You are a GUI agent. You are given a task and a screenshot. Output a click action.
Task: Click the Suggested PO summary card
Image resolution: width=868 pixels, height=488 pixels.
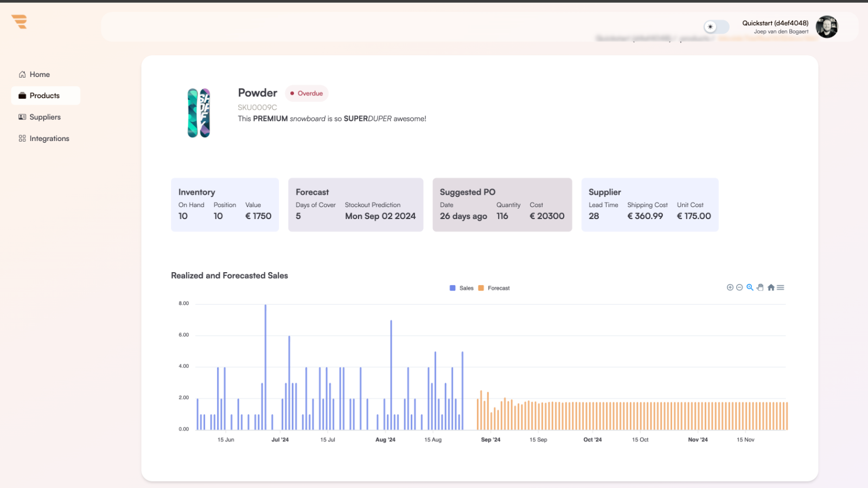[x=502, y=204]
